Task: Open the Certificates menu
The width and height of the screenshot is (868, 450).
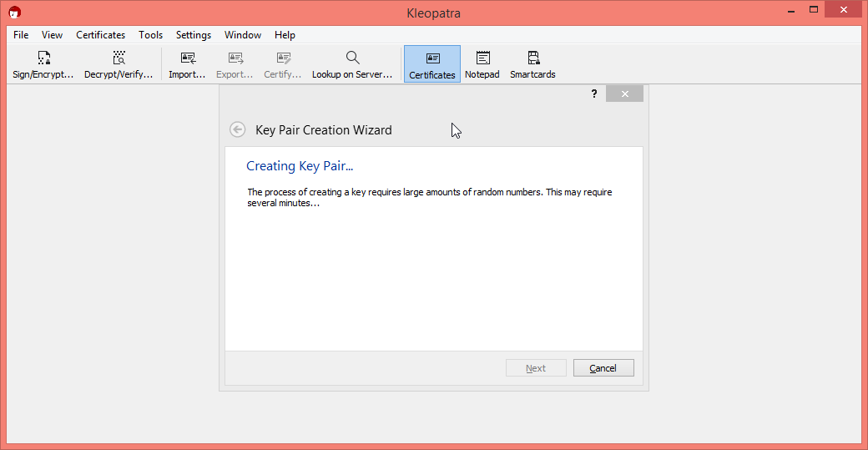Action: (100, 35)
